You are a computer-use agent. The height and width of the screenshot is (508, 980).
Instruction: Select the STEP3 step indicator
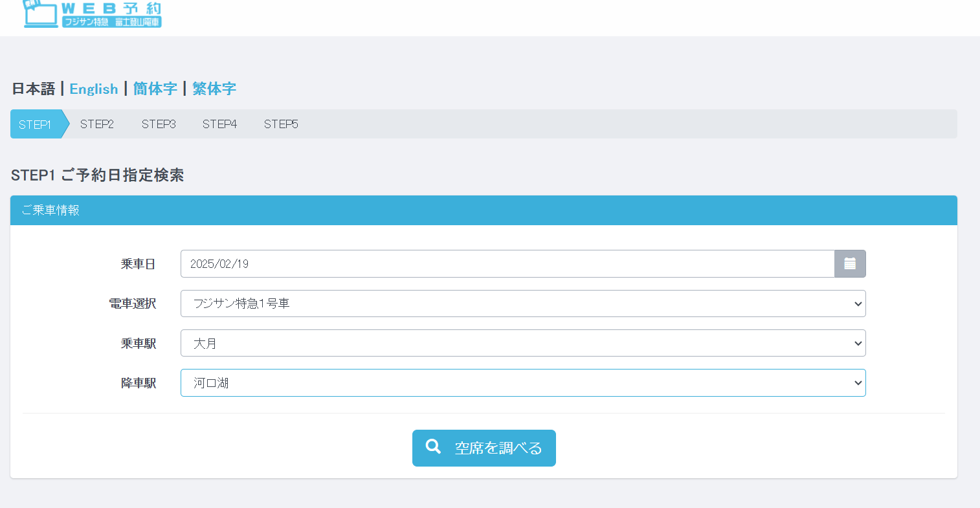(159, 124)
